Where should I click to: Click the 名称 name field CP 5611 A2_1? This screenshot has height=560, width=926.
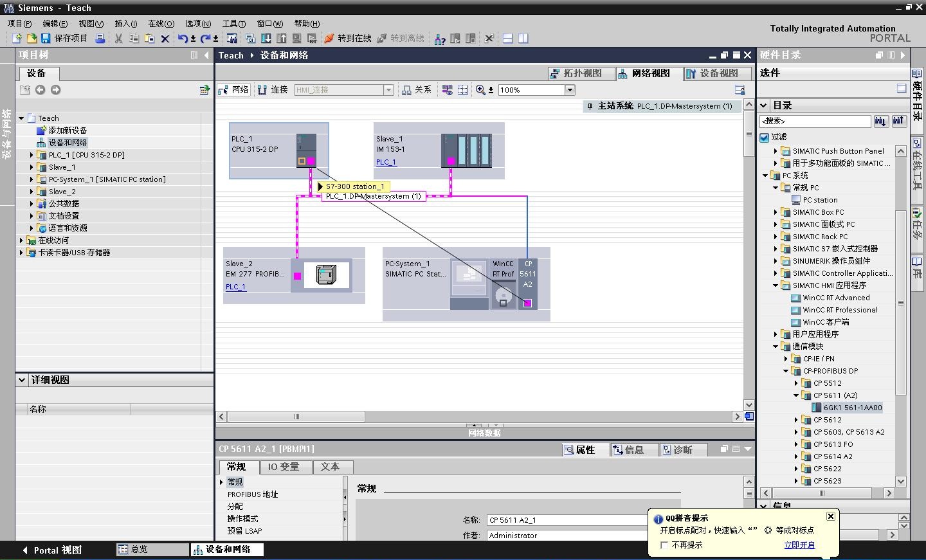point(568,520)
